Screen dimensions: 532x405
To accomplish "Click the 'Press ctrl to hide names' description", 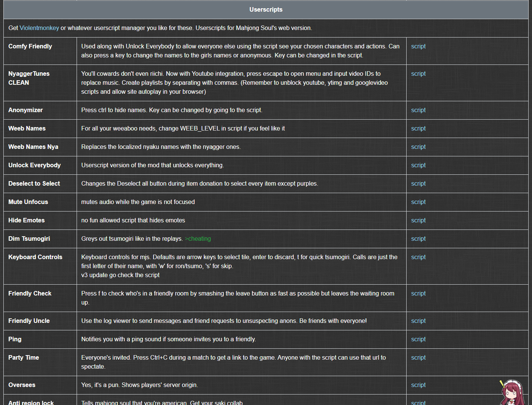I will [x=172, y=110].
